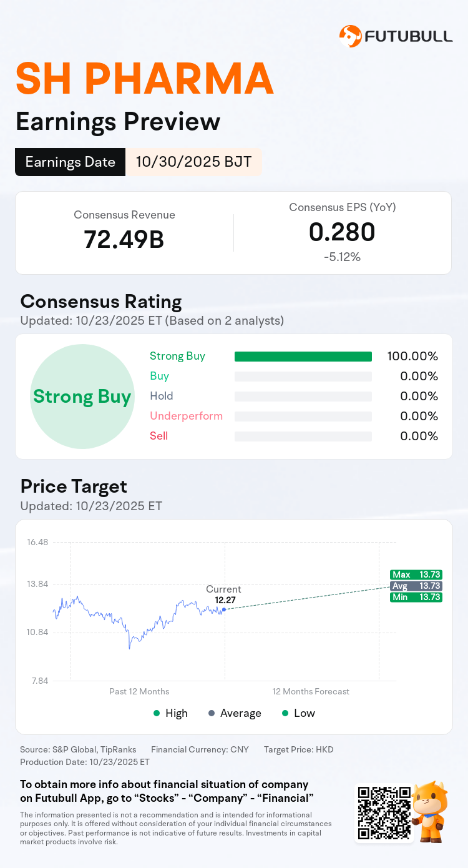Image resolution: width=468 pixels, height=868 pixels.
Task: Click the Consensus Revenue 72.49B value
Action: [124, 240]
